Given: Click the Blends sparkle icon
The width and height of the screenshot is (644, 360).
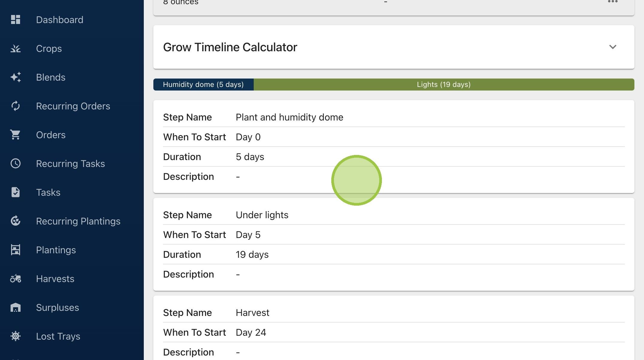Looking at the screenshot, I should coord(16,77).
